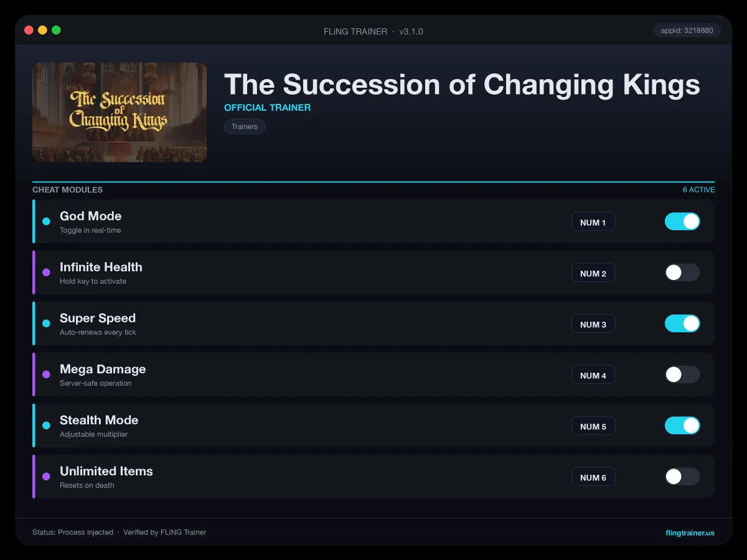Click the NUM 6 hotkey badge

pyautogui.click(x=593, y=477)
